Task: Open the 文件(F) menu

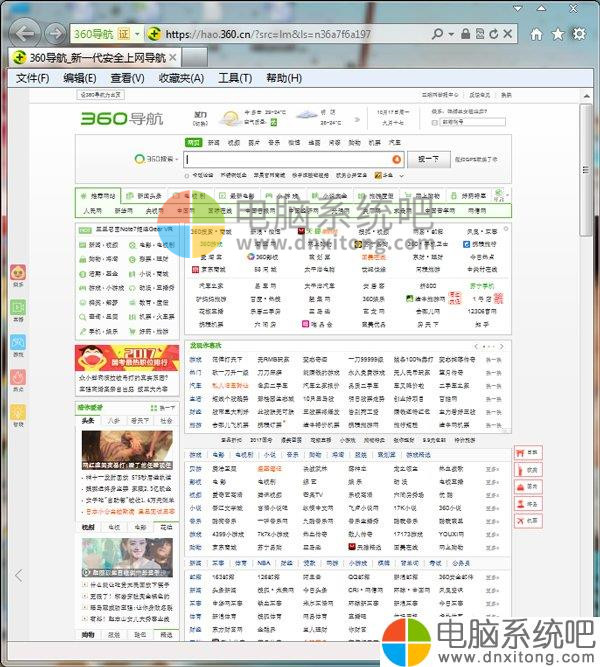Action: pyautogui.click(x=33, y=78)
